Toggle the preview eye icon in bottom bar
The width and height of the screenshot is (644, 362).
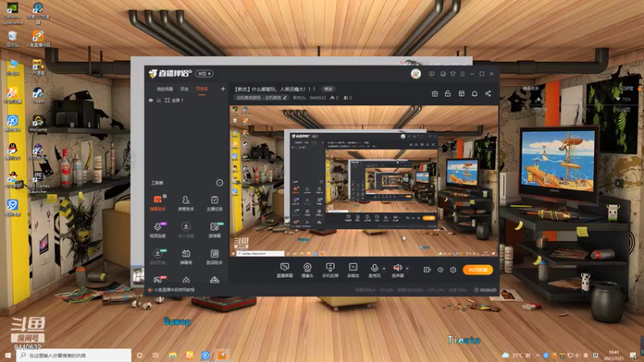[x=440, y=269]
